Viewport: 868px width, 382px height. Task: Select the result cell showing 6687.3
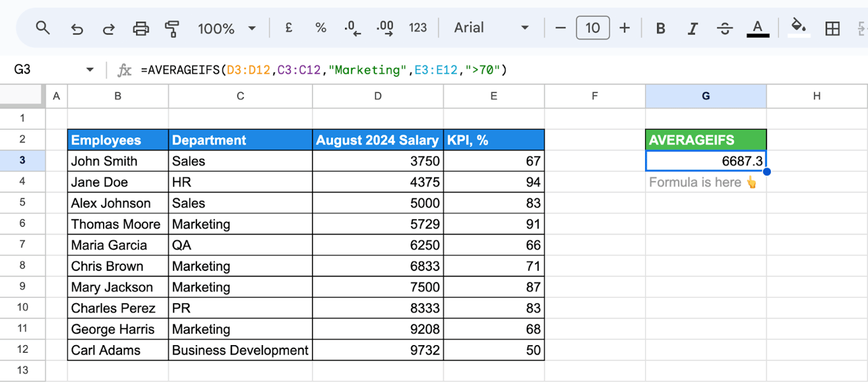(x=706, y=161)
